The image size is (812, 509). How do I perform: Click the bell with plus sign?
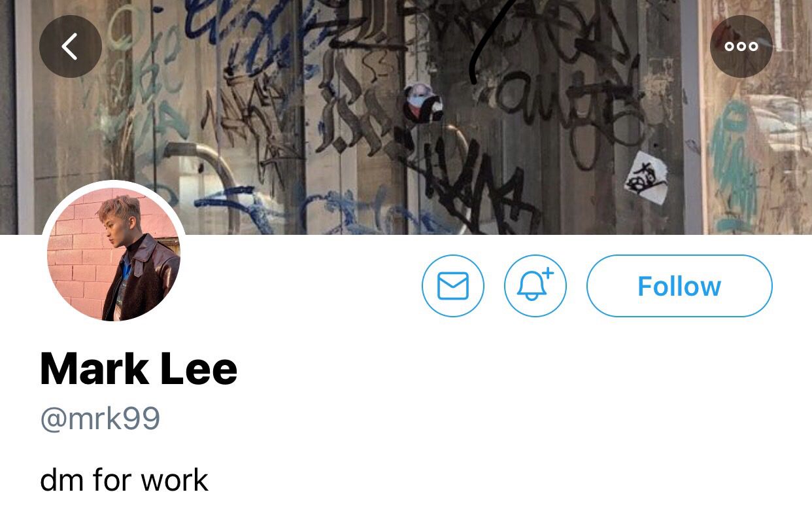(535, 286)
